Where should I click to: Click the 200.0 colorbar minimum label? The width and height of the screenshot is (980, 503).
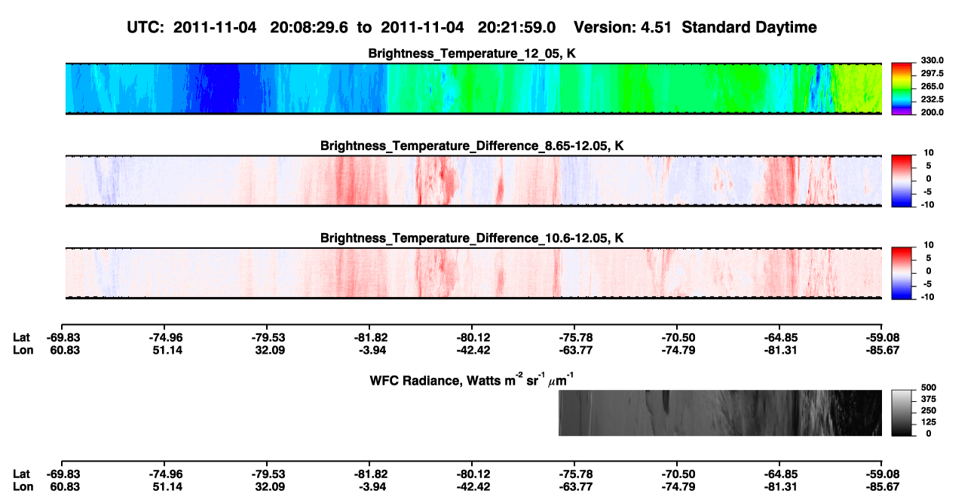coord(933,112)
